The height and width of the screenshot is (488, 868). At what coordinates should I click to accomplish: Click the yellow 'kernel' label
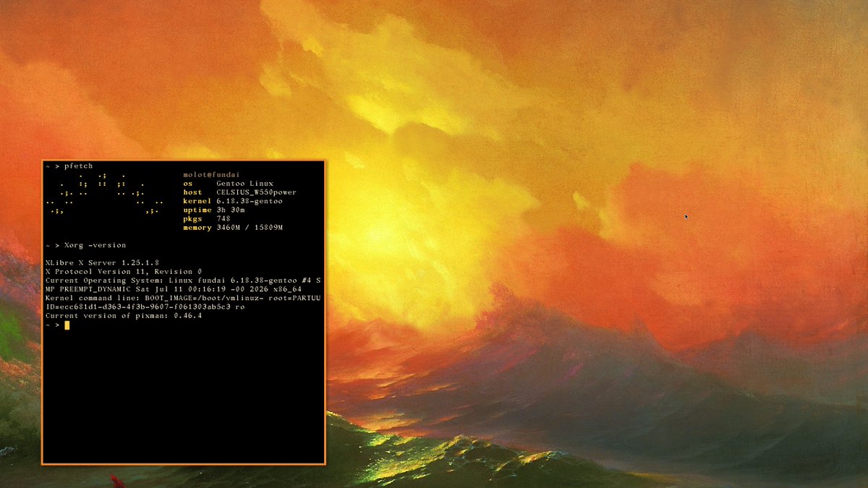click(197, 201)
